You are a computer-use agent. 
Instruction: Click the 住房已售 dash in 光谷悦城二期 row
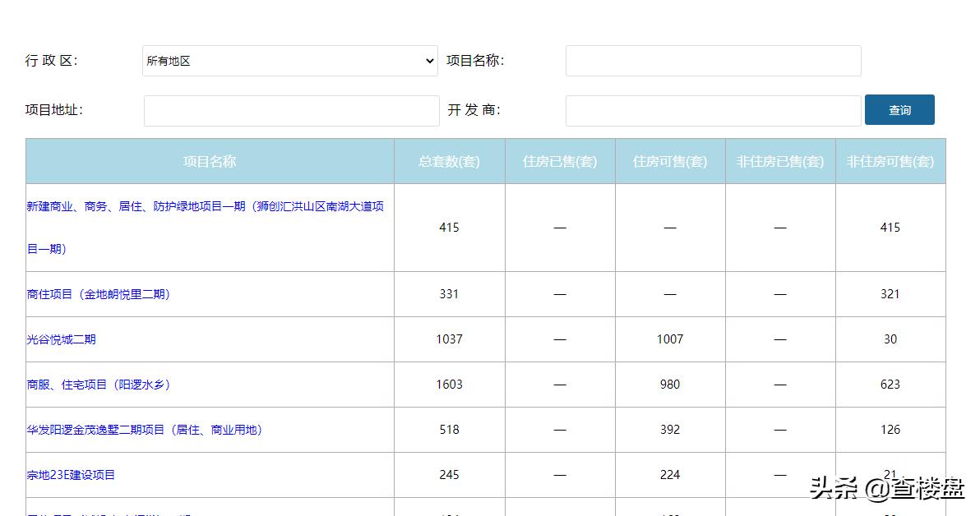click(x=560, y=340)
